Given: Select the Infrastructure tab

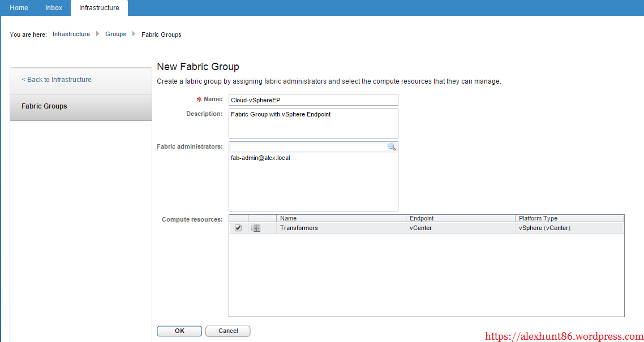Looking at the screenshot, I should coord(99,8).
